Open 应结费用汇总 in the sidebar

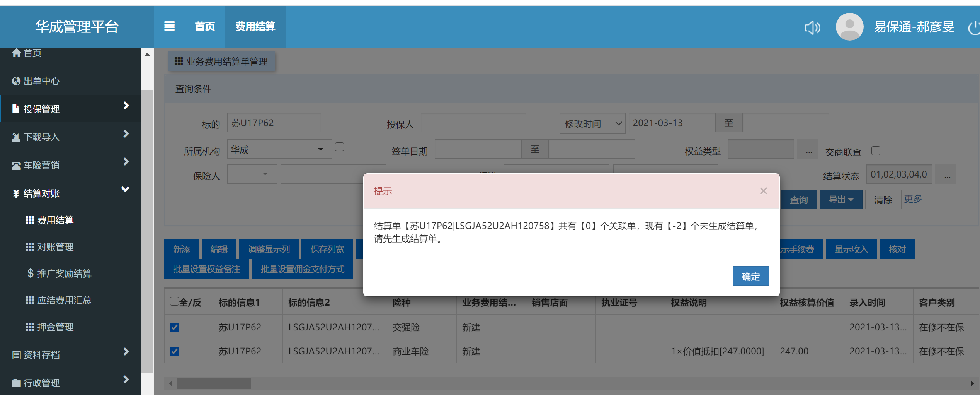[65, 300]
